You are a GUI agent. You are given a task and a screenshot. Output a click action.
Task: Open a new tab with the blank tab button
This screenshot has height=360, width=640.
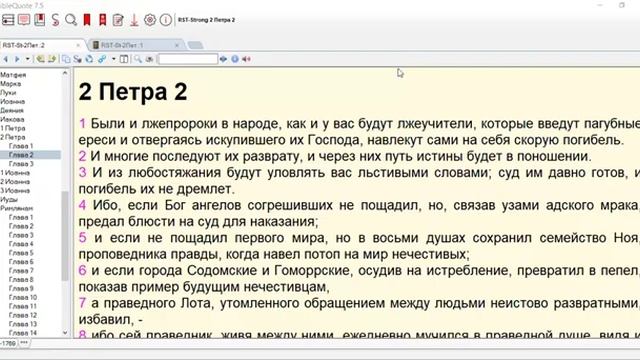coord(196,45)
